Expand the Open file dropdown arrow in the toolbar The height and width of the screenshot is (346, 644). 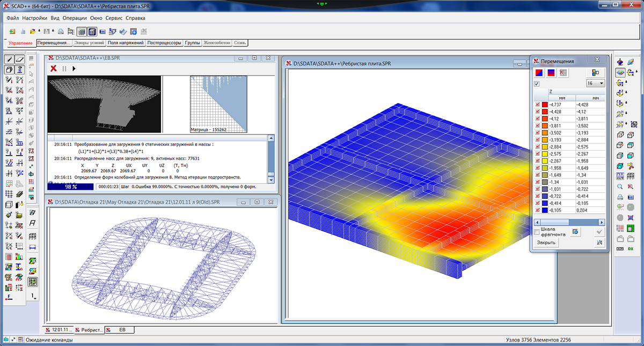tap(38, 32)
